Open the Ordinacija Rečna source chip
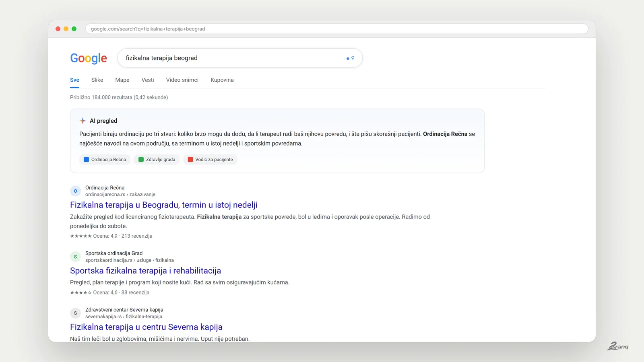 tap(105, 160)
